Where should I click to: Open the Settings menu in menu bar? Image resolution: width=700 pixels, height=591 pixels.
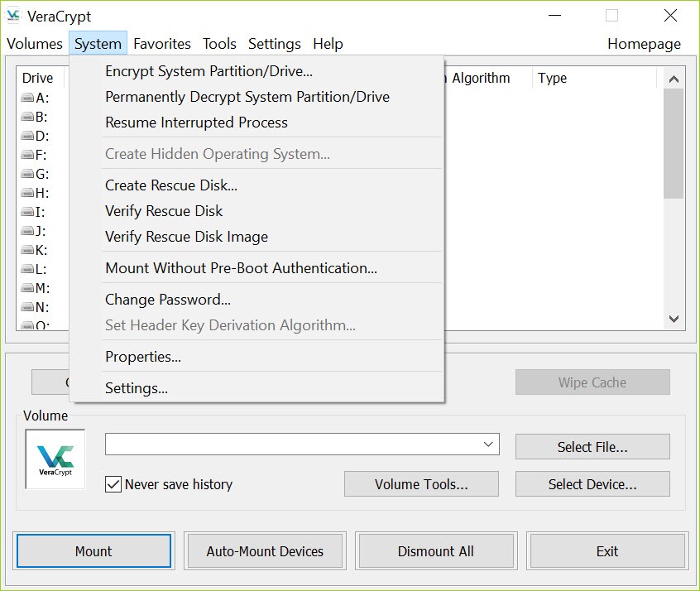(x=275, y=44)
